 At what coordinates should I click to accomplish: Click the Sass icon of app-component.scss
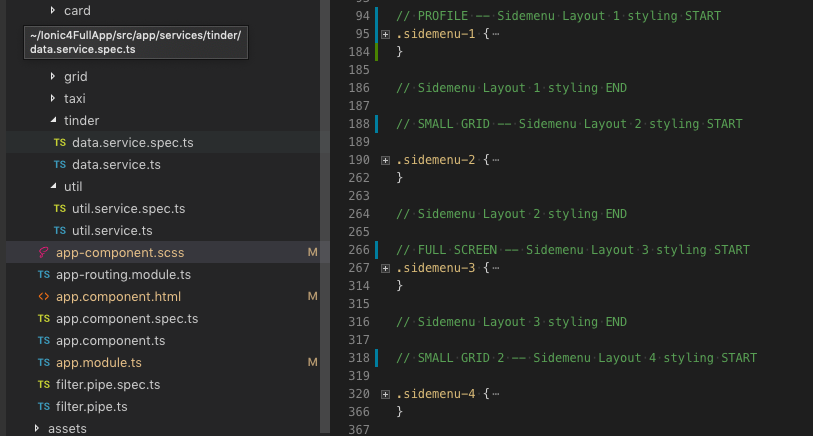coord(44,252)
